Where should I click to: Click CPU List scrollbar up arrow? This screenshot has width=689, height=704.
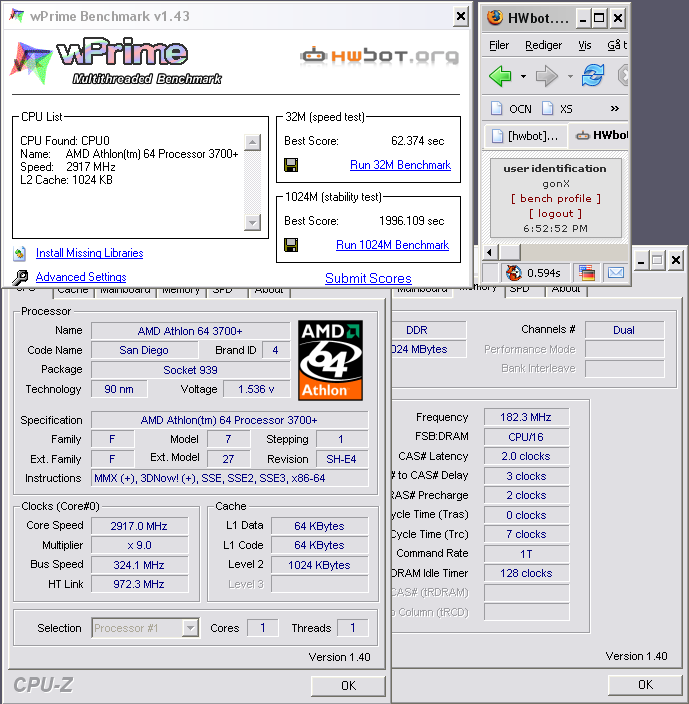coord(252,143)
